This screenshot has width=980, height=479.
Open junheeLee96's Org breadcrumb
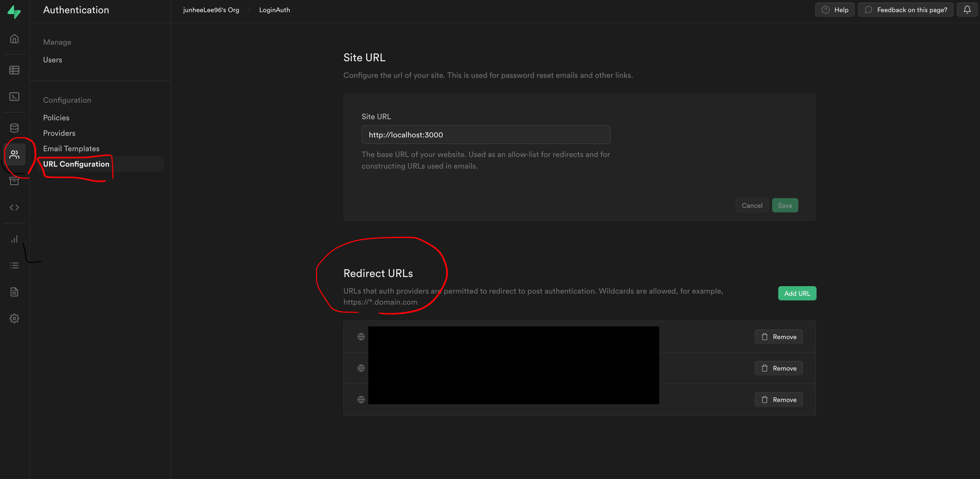point(211,10)
